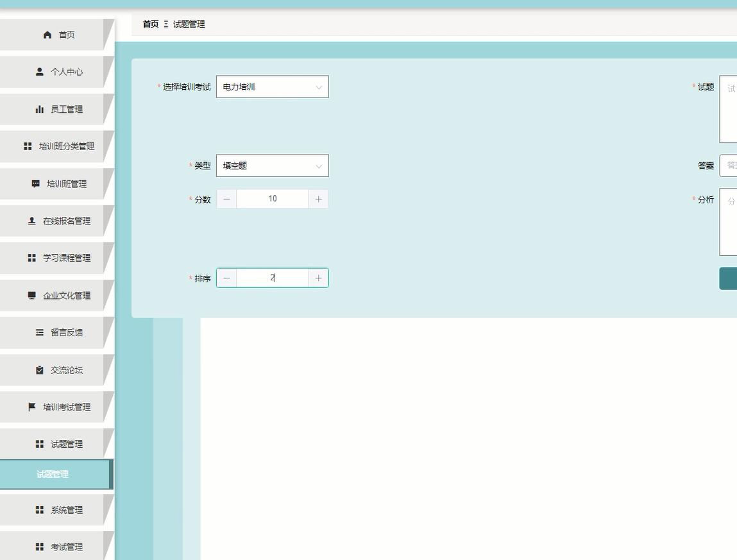Viewport: 737px width, 560px height.
Task: Click the 分数 number field showing 10
Action: coord(272,199)
